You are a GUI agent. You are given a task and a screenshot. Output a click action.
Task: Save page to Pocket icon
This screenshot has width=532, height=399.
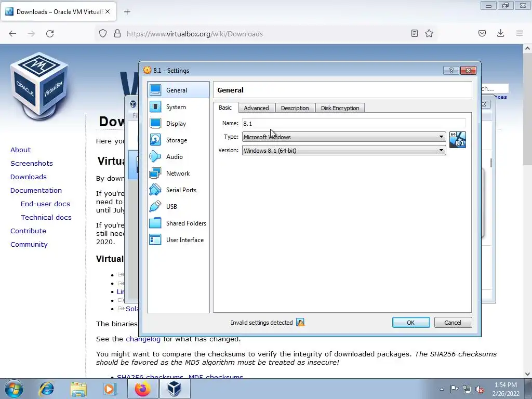(x=482, y=33)
